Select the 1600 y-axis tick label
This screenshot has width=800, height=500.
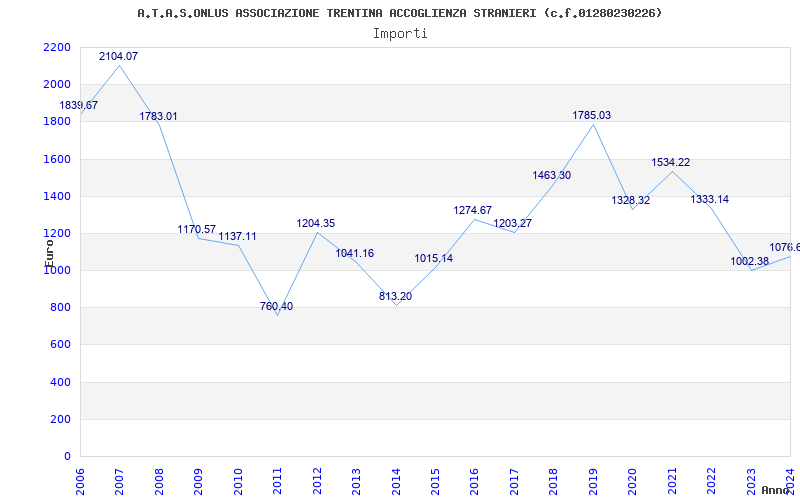pos(57,159)
